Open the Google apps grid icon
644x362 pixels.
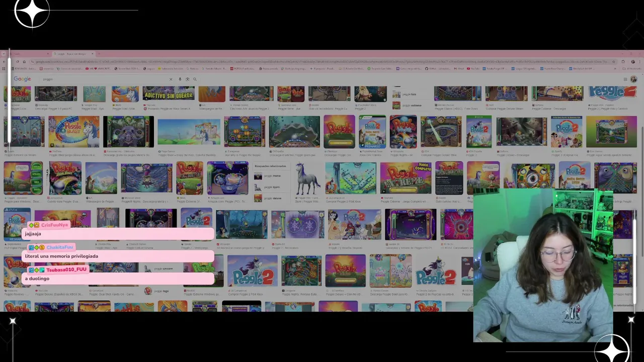pos(625,79)
